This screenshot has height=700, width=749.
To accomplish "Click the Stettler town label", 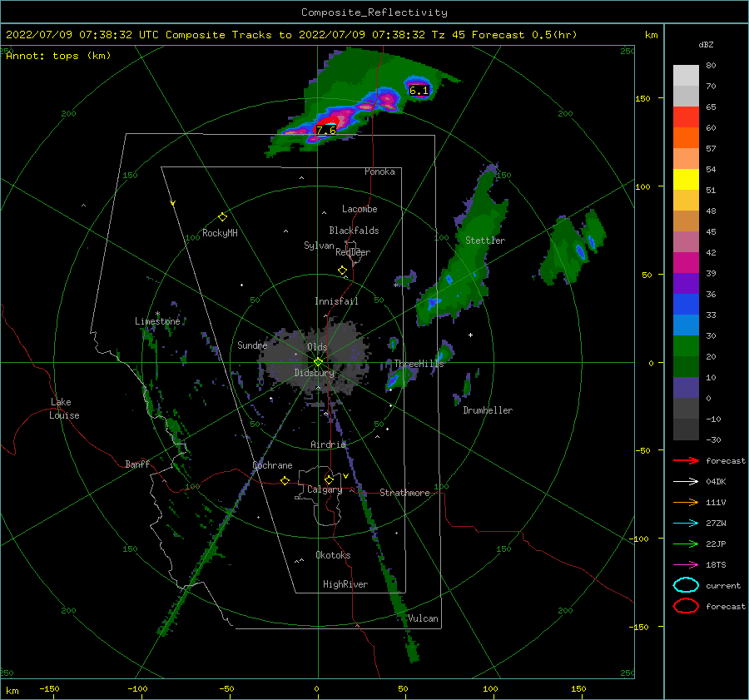I will pos(485,241).
